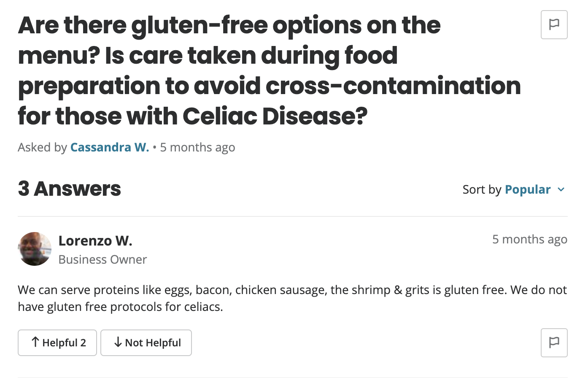The height and width of the screenshot is (378, 588).
Task: Click the answer text about shrimp & grits
Action: (x=292, y=298)
